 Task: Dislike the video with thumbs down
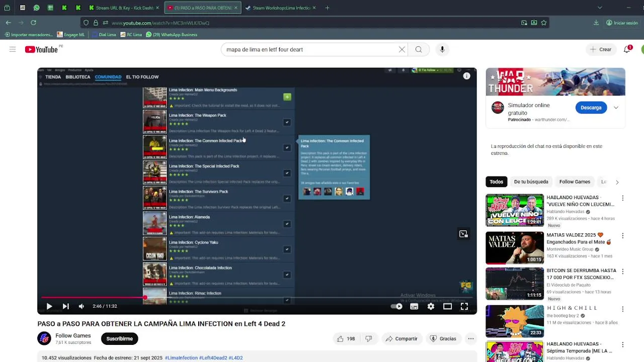(368, 339)
